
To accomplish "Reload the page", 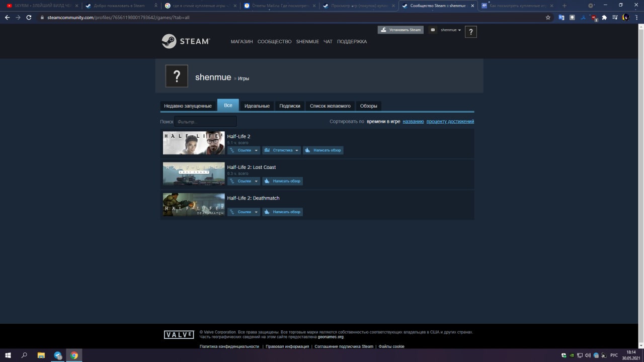I will [x=29, y=17].
